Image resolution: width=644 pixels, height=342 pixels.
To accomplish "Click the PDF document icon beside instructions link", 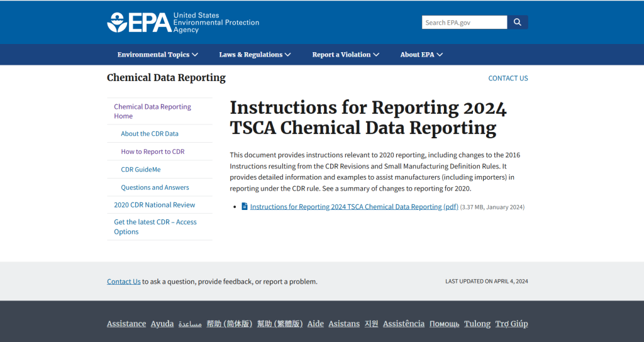I will pos(245,206).
